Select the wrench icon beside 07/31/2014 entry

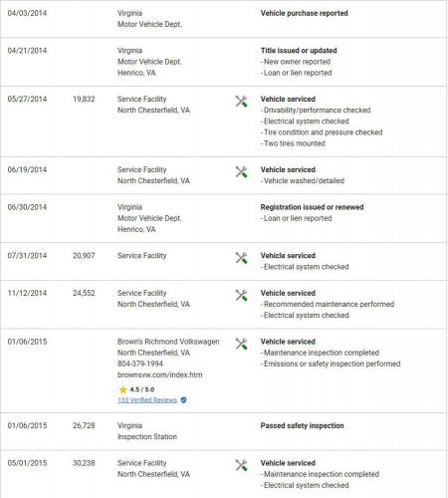(x=241, y=258)
